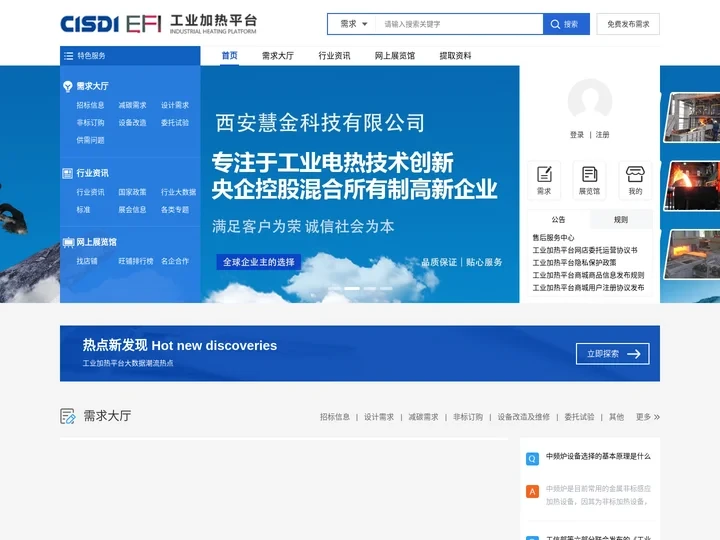Screen dimensions: 720x540
Task: Click the 免费发布需求 button
Action: 628,24
